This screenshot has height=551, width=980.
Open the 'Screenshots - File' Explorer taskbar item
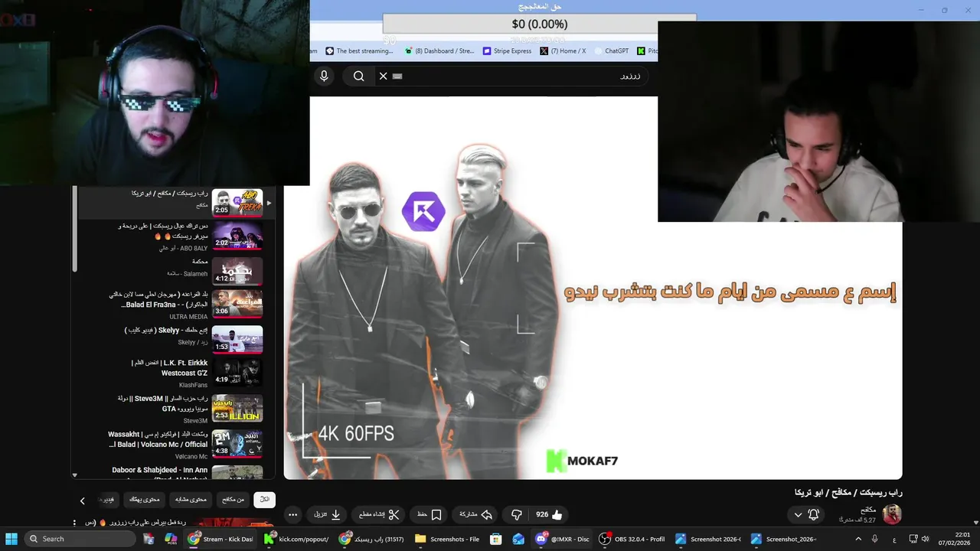pos(449,539)
